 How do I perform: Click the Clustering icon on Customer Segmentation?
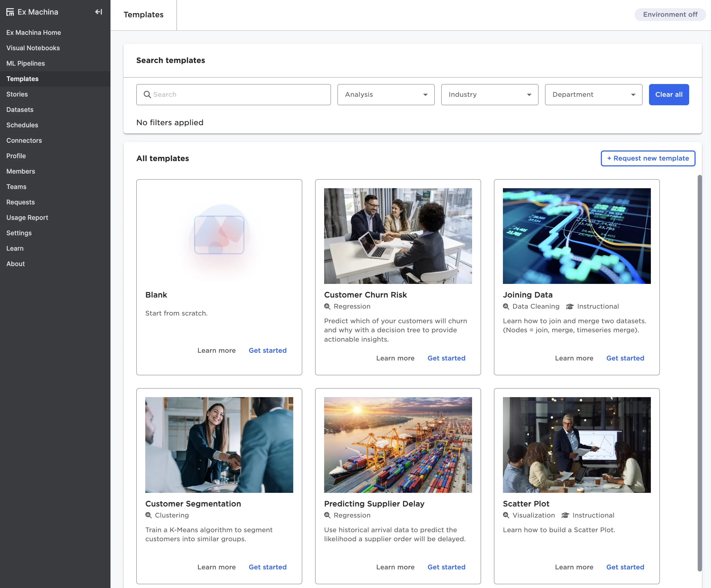[x=148, y=515]
